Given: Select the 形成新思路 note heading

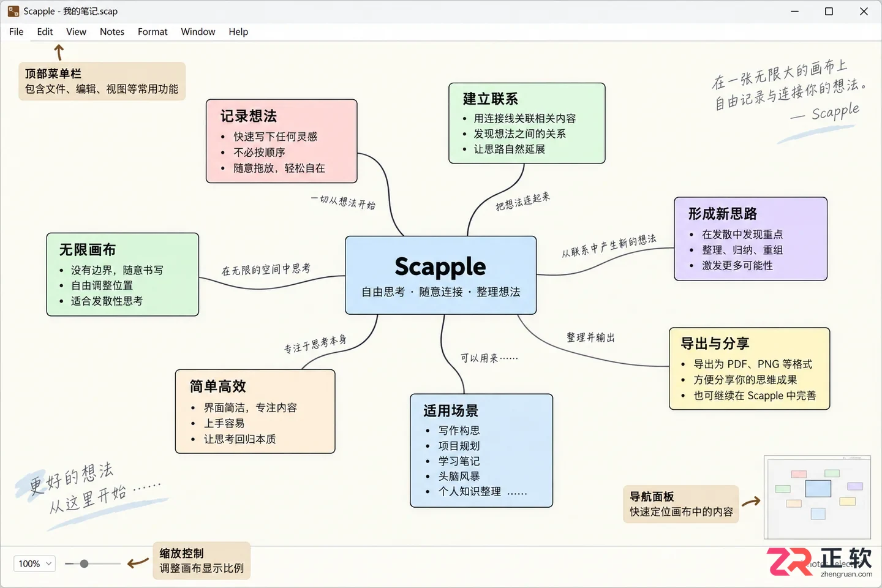Looking at the screenshot, I should coord(723,214).
